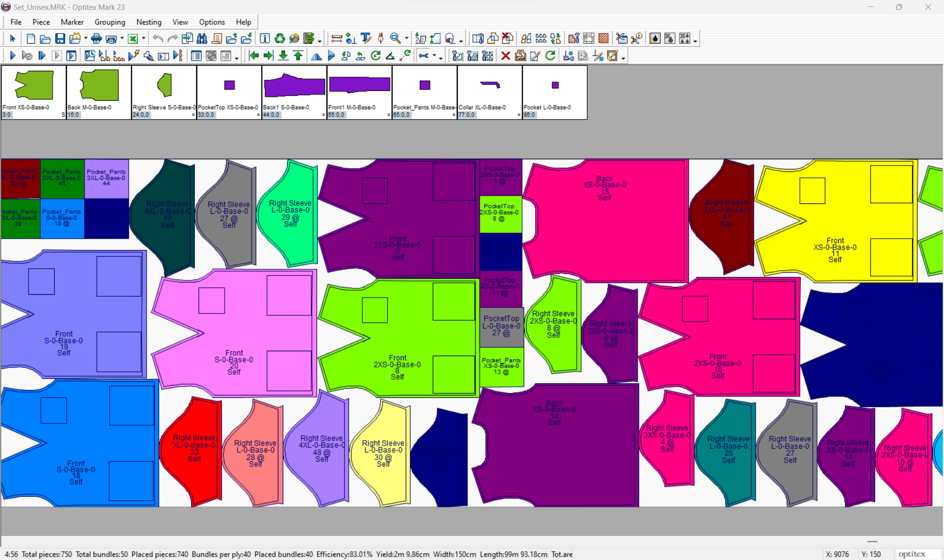Image resolution: width=944 pixels, height=560 pixels.
Task: Click the green recycle arrows icon
Action: coord(280,39)
